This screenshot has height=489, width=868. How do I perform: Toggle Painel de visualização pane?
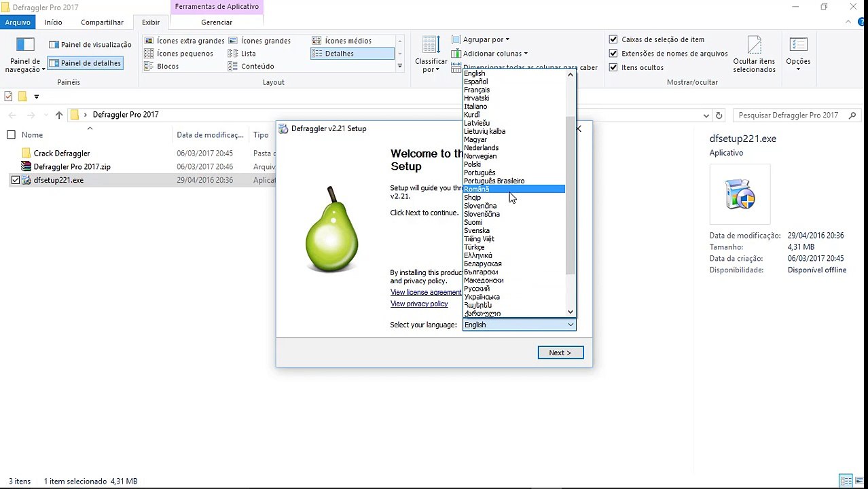click(90, 44)
